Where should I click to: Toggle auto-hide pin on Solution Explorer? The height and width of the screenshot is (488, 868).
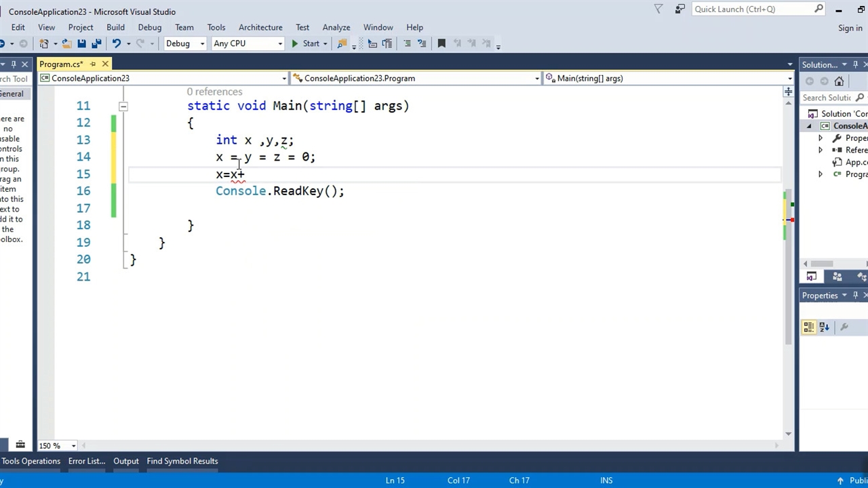pos(855,64)
